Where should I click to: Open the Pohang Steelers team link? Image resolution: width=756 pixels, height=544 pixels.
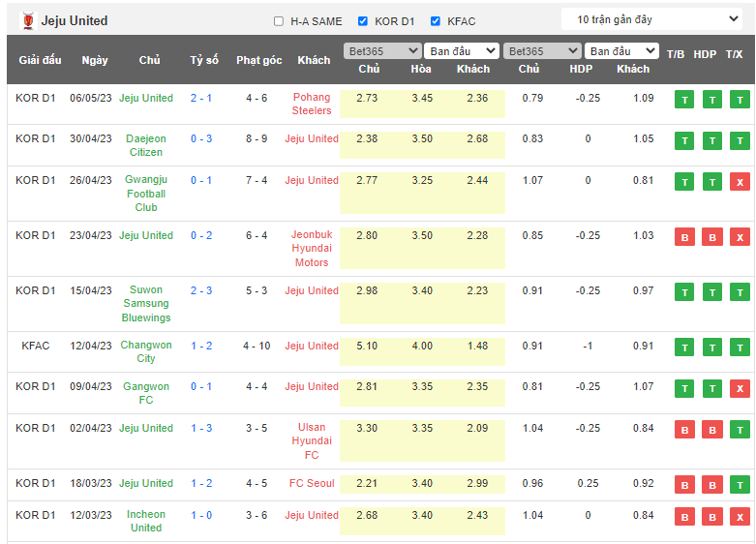tap(312, 104)
